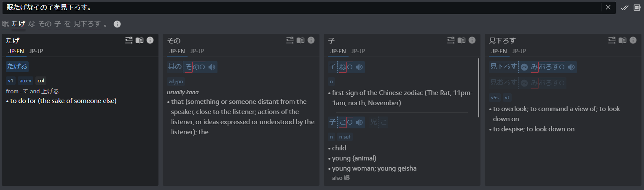
Task: Clear the search text field
Action: (x=608, y=7)
